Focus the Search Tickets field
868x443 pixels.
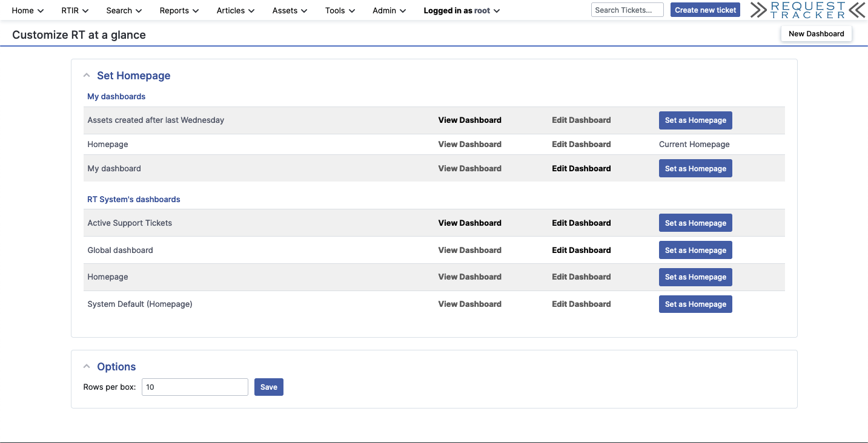(627, 10)
